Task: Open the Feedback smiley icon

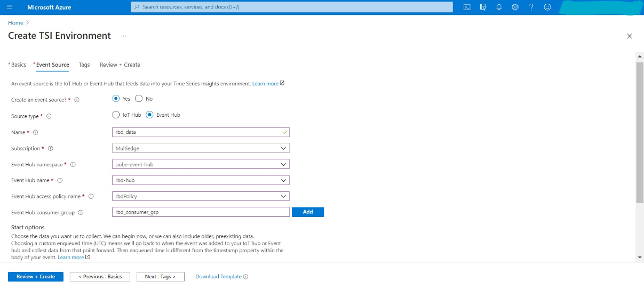Action: coord(547,7)
